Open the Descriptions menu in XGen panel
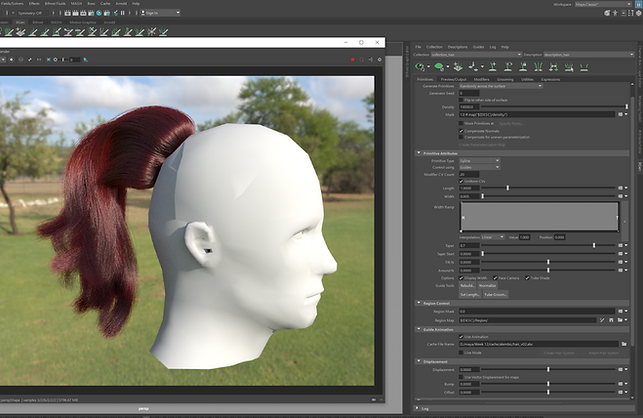The image size is (643, 418). pos(458,47)
